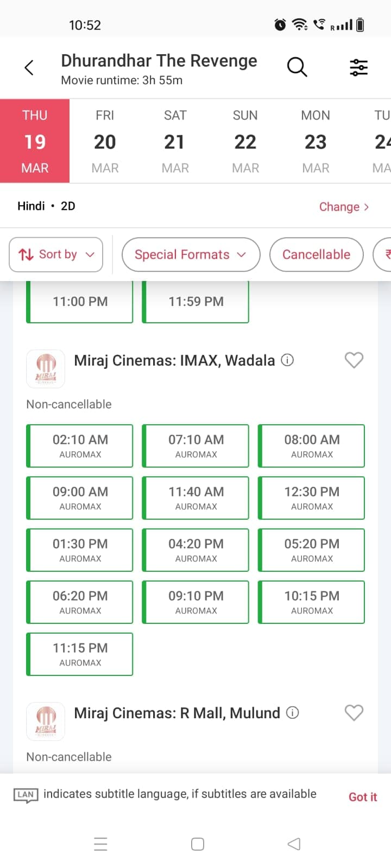Open the filter sliders icon
This screenshot has height=868, width=391.
click(x=358, y=67)
